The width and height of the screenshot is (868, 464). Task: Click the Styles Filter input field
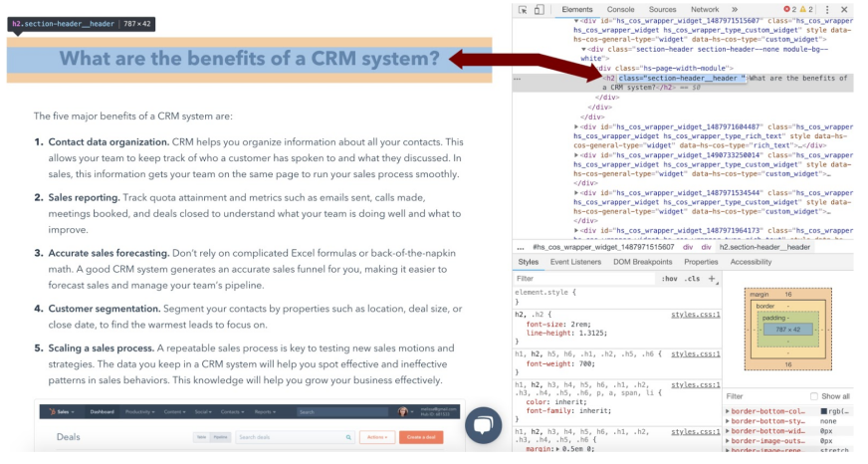click(584, 279)
